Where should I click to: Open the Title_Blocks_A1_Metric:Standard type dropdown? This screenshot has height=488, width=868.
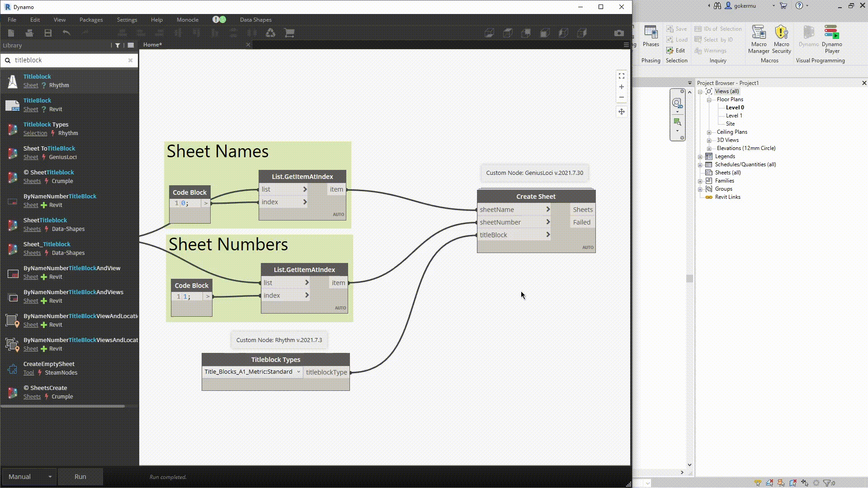(298, 372)
